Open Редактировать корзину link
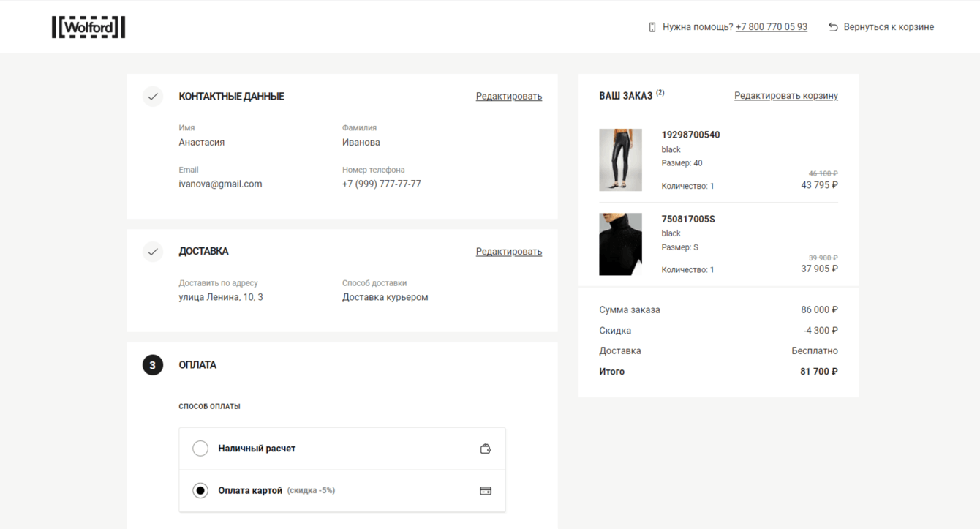 pos(785,96)
